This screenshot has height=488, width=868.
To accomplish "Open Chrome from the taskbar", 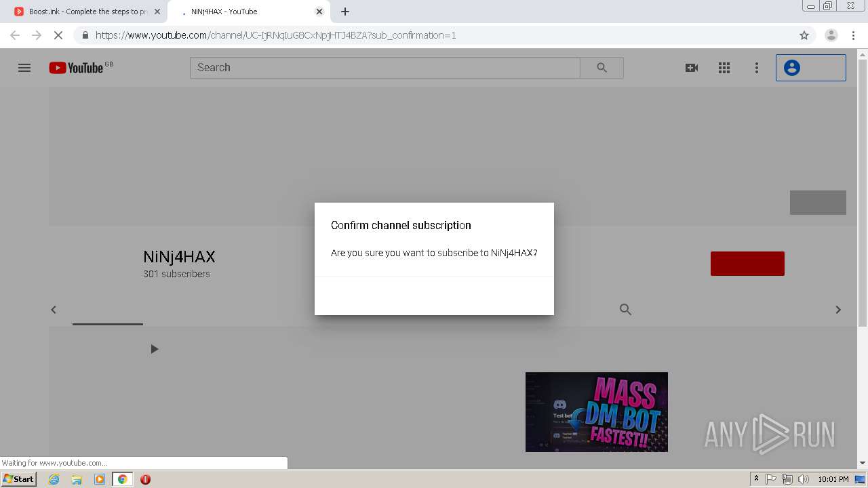I will point(122,479).
